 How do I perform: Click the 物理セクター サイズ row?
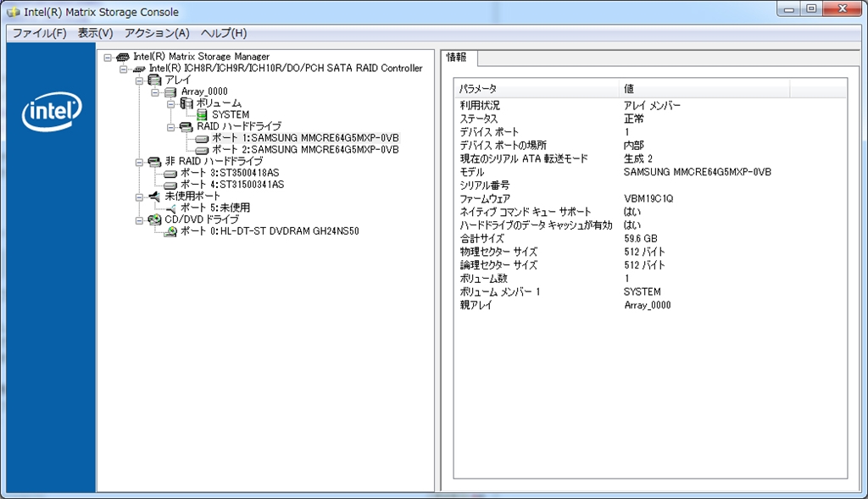650,252
